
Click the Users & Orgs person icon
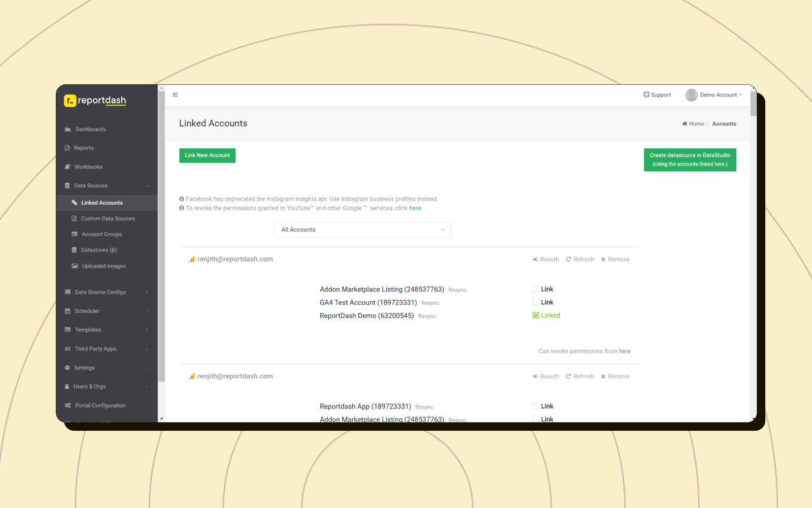(67, 387)
